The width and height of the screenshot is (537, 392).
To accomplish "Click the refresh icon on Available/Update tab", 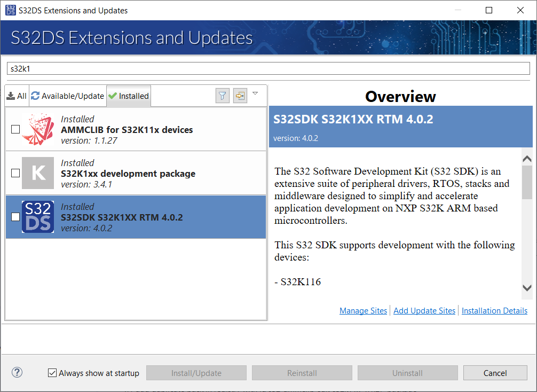I will pyautogui.click(x=35, y=96).
